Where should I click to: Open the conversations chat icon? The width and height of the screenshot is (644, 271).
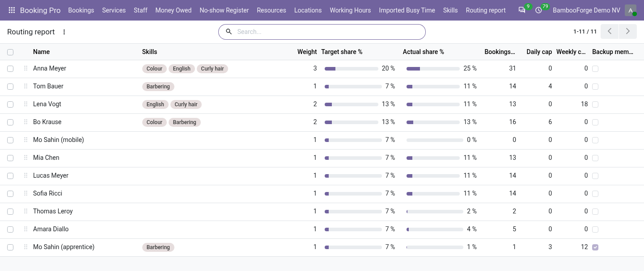522,10
